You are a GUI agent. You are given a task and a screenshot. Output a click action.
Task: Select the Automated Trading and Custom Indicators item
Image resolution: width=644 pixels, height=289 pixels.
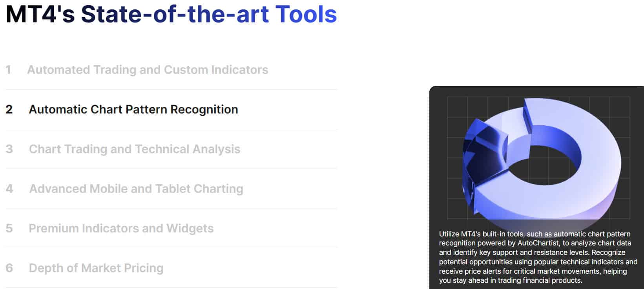(x=148, y=70)
